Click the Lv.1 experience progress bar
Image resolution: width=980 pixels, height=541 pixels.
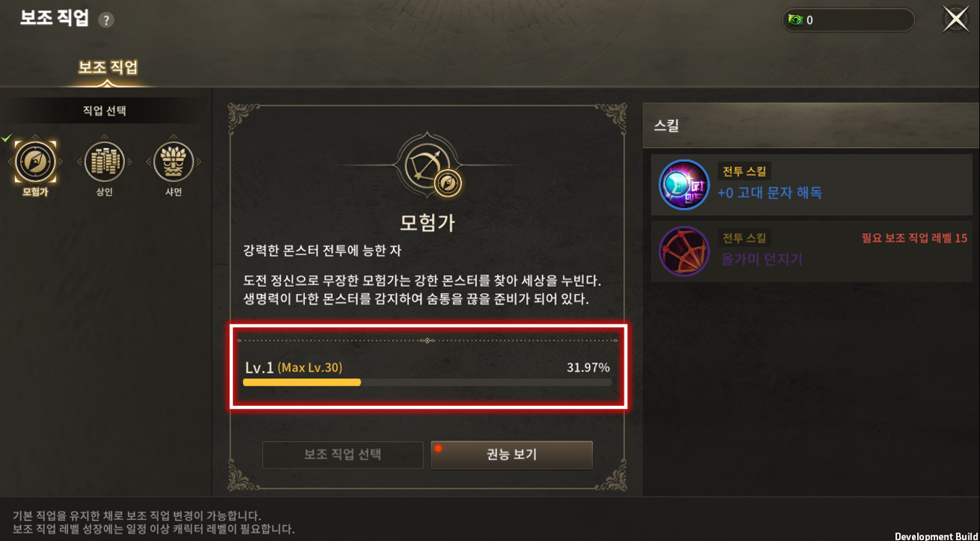point(427,382)
